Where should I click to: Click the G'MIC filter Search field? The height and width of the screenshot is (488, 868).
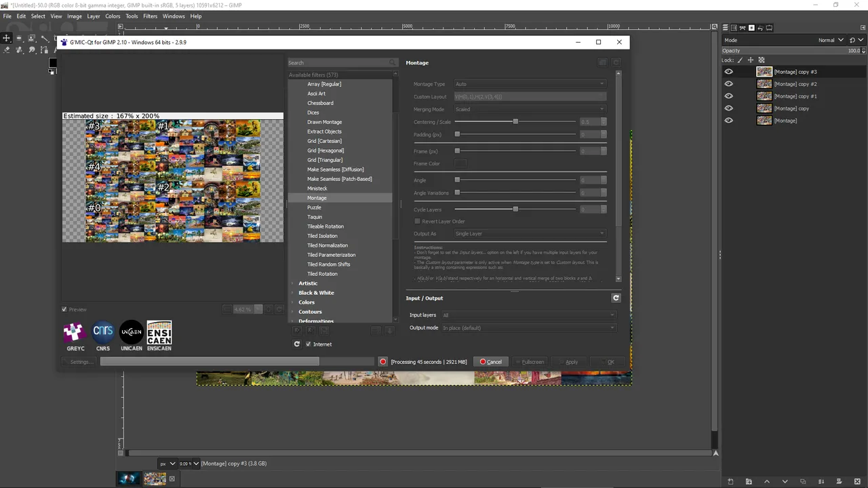[342, 62]
